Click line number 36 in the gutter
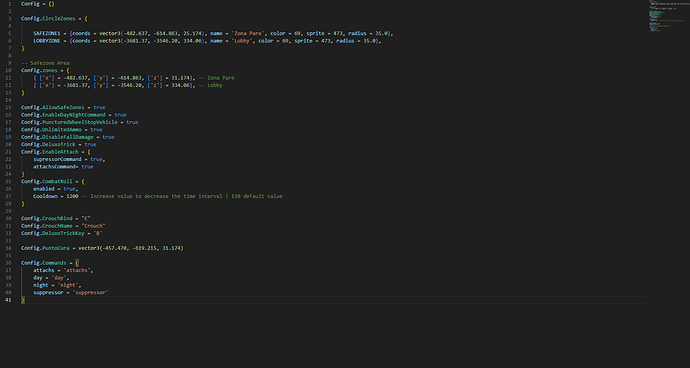Viewport: 690px width, 368px height. coord(9,263)
